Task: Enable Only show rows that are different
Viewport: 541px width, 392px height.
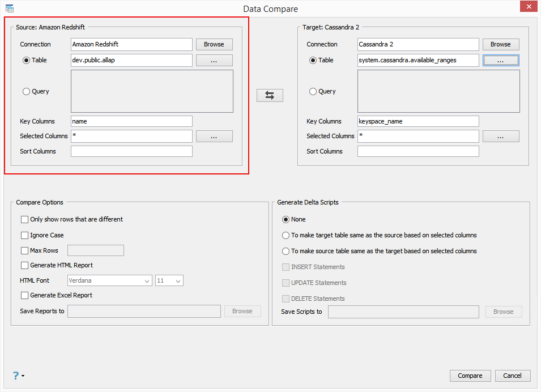Action: tap(25, 220)
